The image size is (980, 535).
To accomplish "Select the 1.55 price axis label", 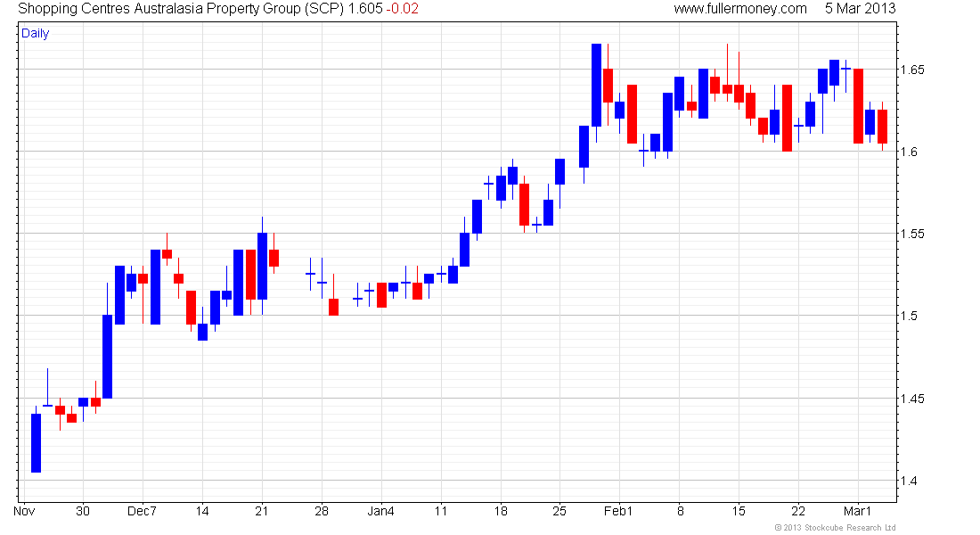I will (912, 235).
